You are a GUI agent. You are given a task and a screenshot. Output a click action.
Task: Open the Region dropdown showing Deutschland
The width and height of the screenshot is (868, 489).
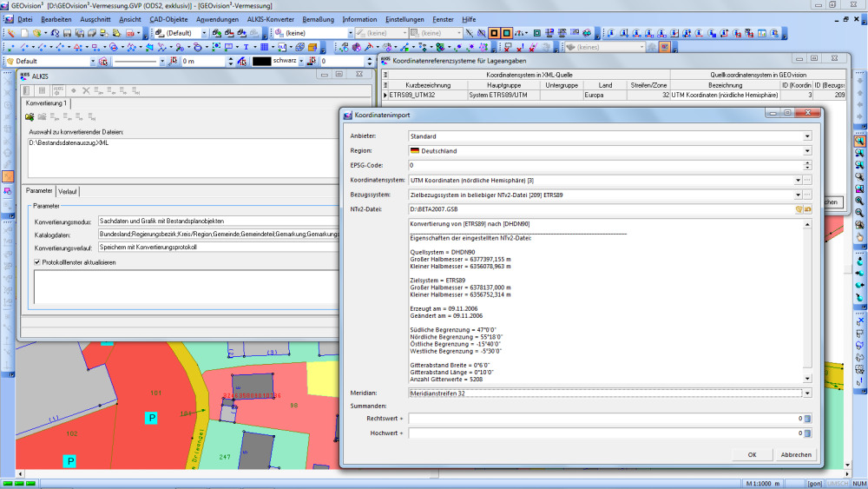tap(807, 150)
